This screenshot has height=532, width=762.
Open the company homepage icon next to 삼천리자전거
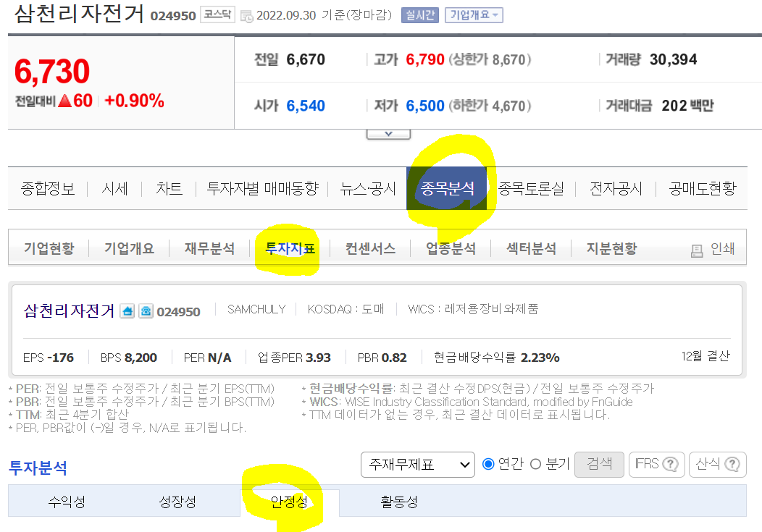(x=127, y=311)
